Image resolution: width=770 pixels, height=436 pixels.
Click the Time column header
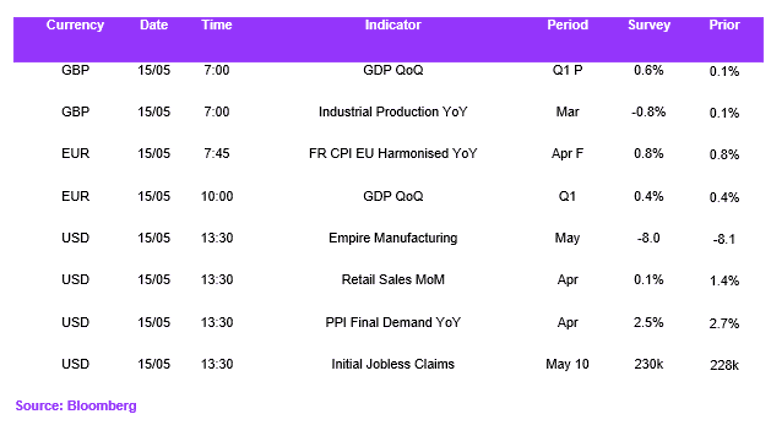[217, 25]
